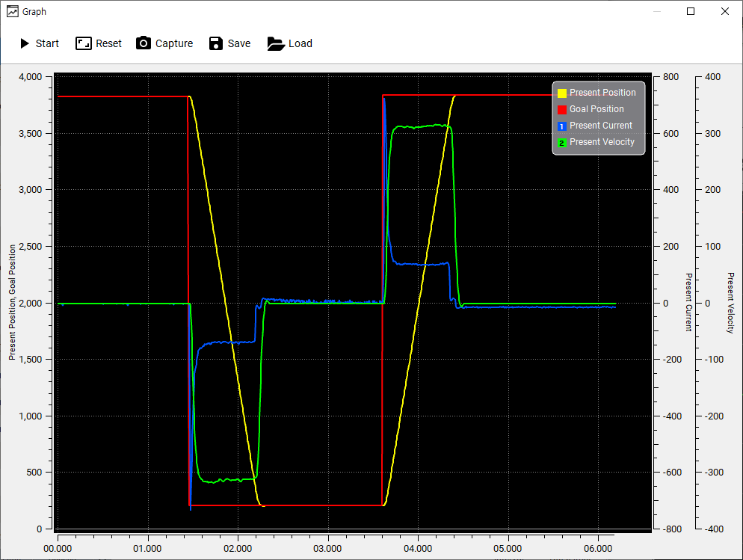The width and height of the screenshot is (743, 560).
Task: Click the Reset toolbar icon
Action: pos(83,43)
